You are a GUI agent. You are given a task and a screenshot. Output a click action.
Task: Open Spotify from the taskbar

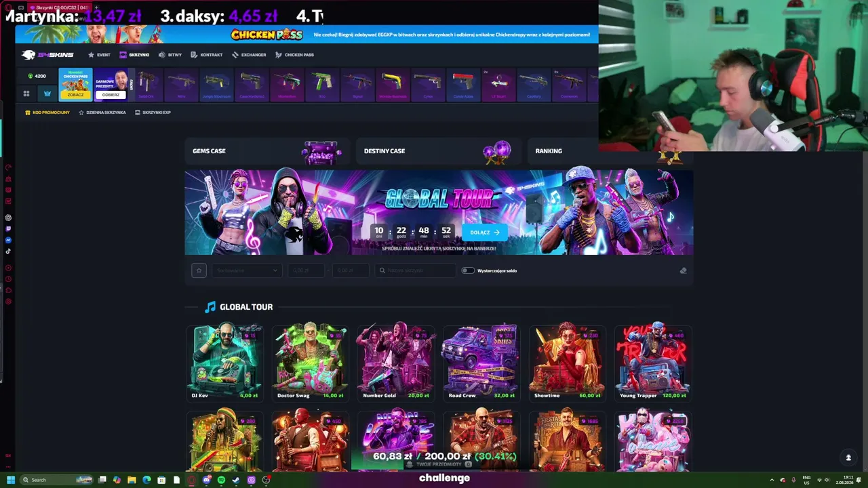click(221, 480)
